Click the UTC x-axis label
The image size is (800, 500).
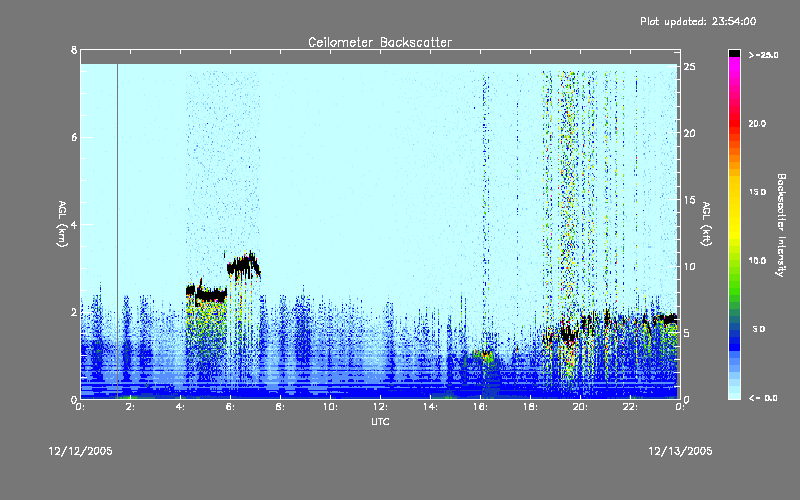(x=380, y=421)
